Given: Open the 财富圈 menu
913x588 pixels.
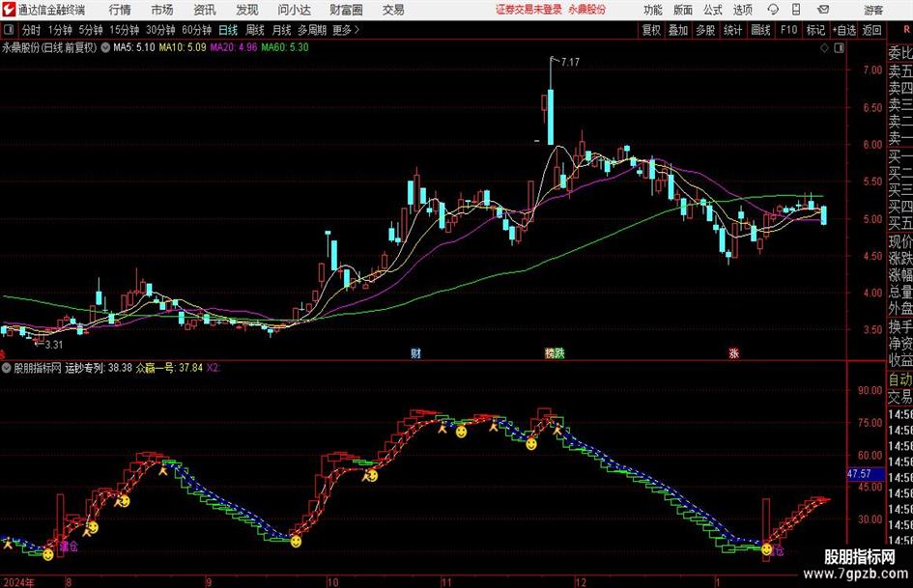Looking at the screenshot, I should click(346, 10).
